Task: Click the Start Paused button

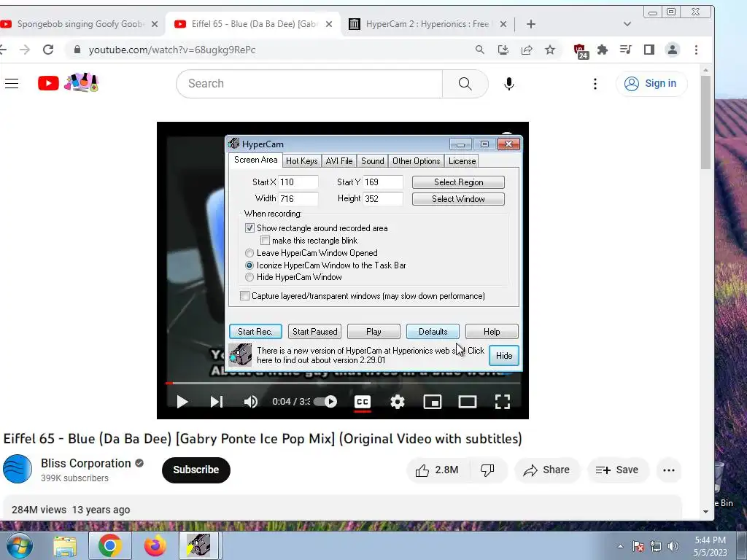Action: [x=314, y=332]
